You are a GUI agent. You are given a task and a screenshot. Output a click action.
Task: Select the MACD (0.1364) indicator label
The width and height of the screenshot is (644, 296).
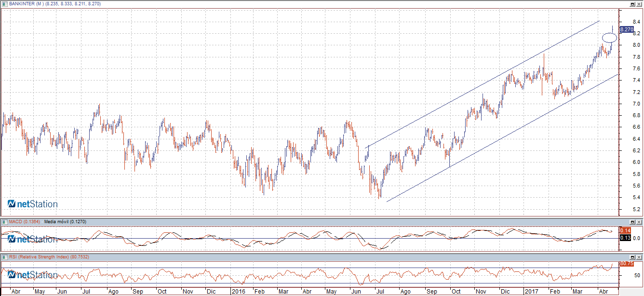point(25,221)
